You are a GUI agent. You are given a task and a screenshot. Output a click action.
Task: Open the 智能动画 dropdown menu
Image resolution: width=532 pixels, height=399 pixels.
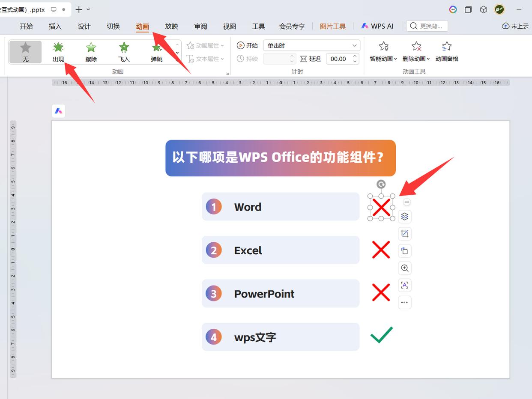(x=383, y=52)
